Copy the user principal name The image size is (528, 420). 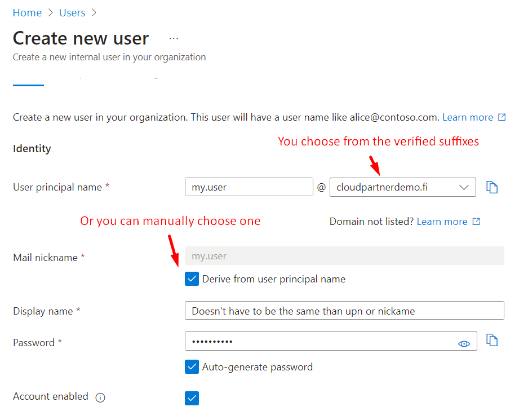click(492, 187)
